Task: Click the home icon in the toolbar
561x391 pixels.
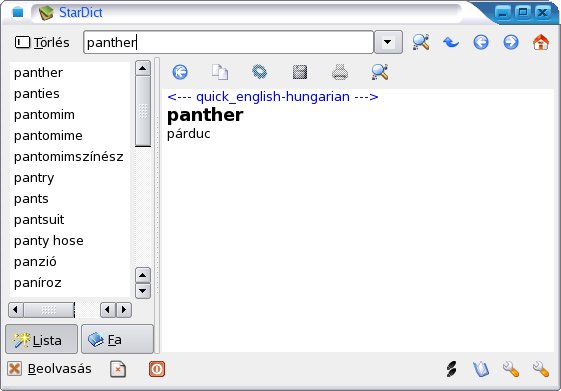Action: pos(541,42)
